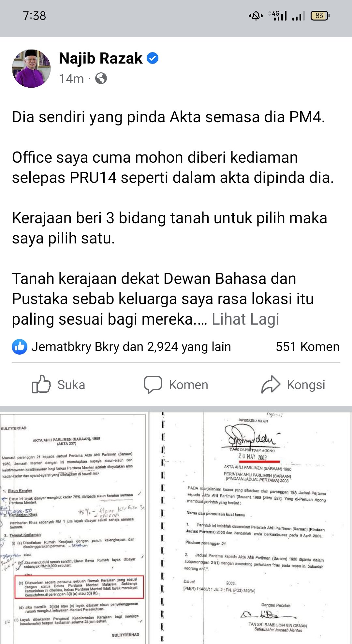Screen dimensions: 352x644
Task: Tap the blue verified badge icon
Action: (x=153, y=58)
